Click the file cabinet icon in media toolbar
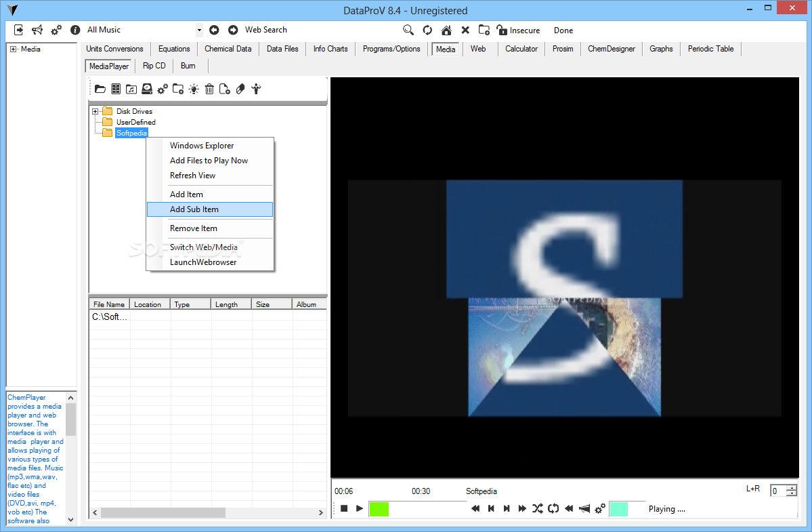 [116, 89]
